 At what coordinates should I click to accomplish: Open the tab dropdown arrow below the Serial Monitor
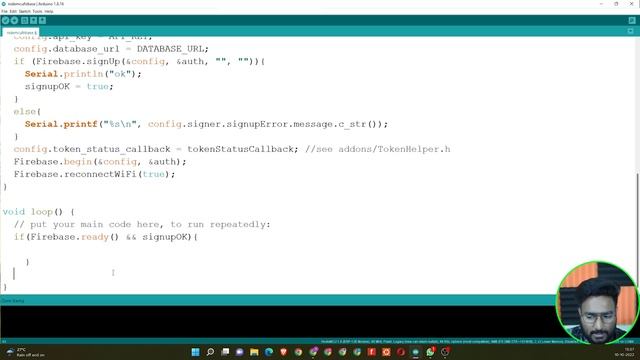click(x=631, y=31)
